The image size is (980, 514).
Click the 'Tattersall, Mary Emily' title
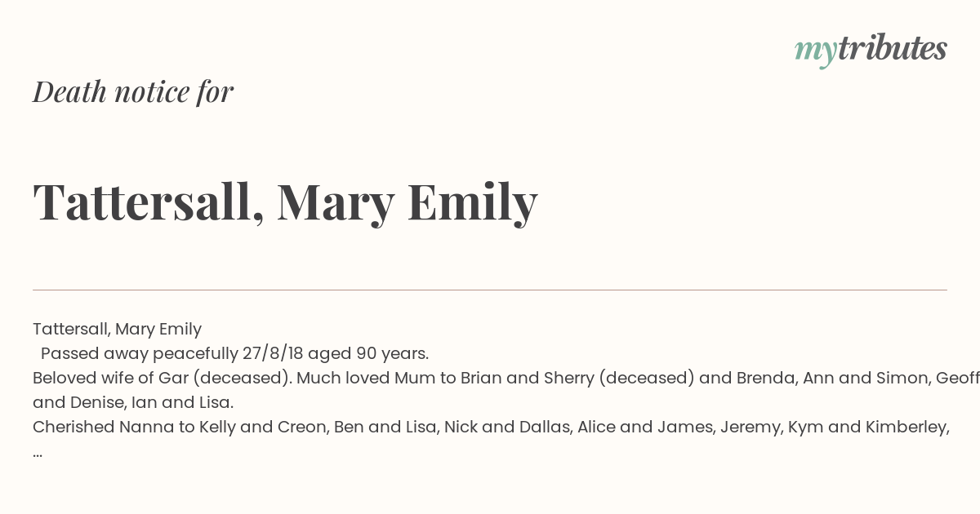(286, 201)
